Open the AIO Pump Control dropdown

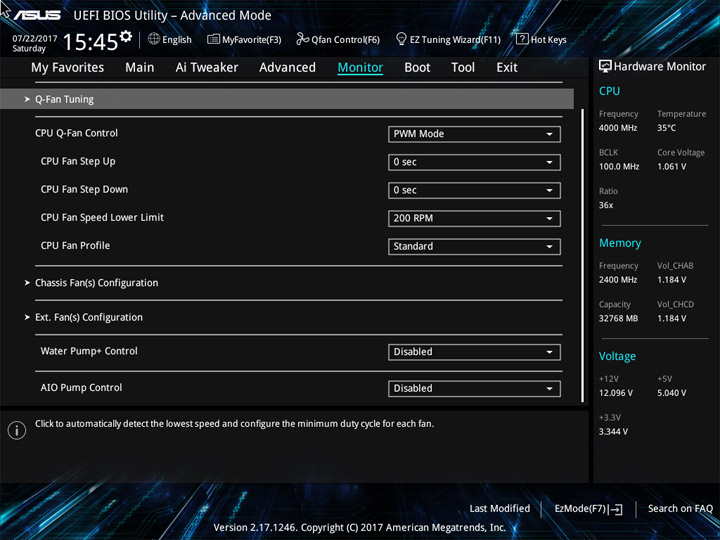(x=474, y=388)
